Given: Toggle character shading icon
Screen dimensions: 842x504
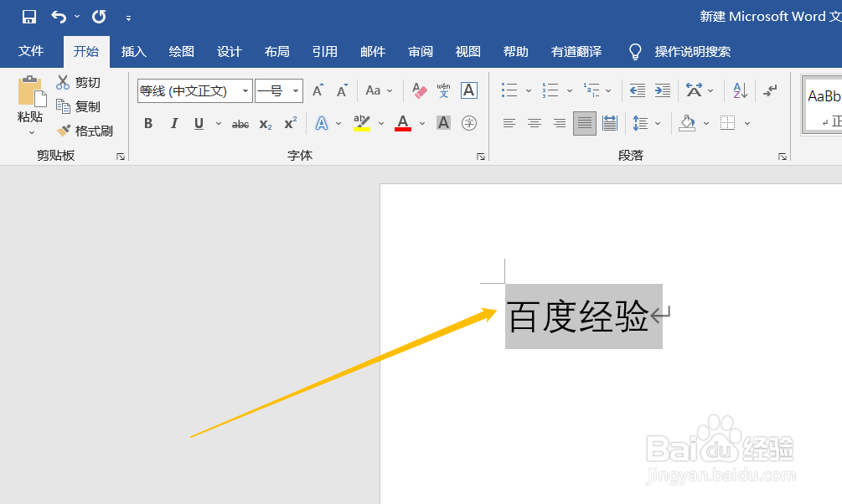Looking at the screenshot, I should point(443,123).
